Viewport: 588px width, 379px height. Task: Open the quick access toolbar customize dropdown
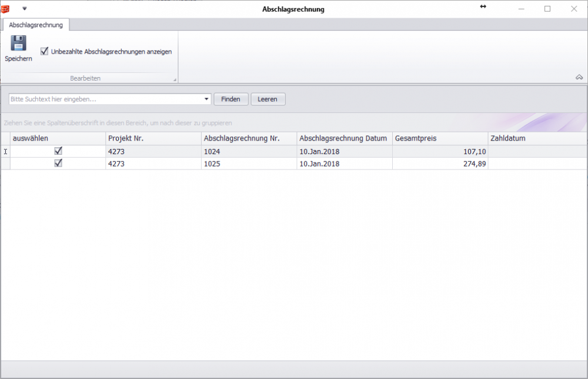pyautogui.click(x=25, y=9)
